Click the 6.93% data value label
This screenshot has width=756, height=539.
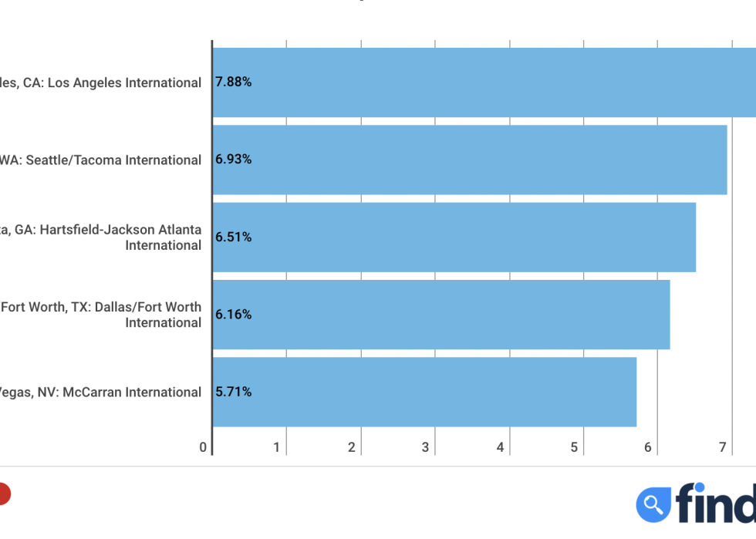pyautogui.click(x=233, y=159)
